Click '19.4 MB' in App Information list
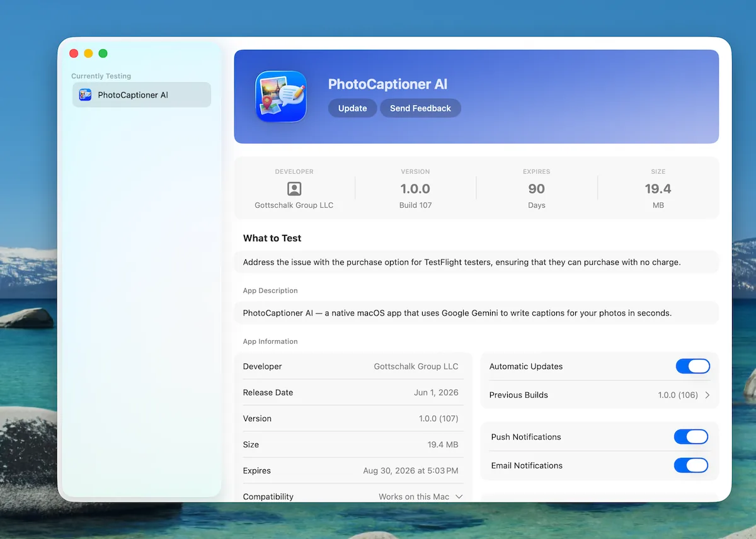The width and height of the screenshot is (756, 539). 443,445
